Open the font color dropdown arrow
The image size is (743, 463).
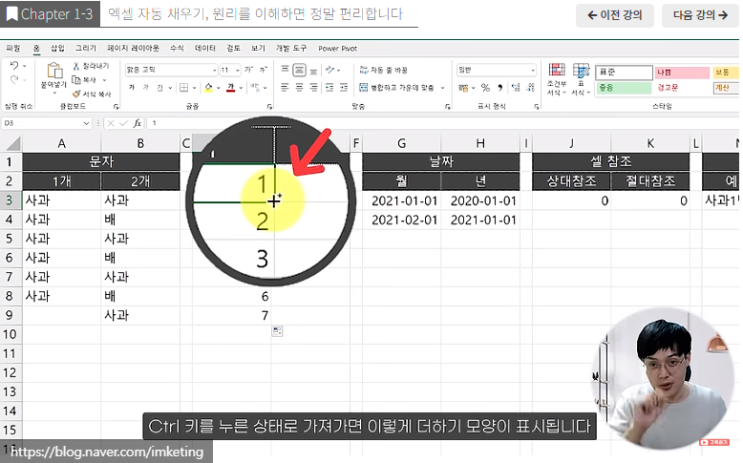241,88
